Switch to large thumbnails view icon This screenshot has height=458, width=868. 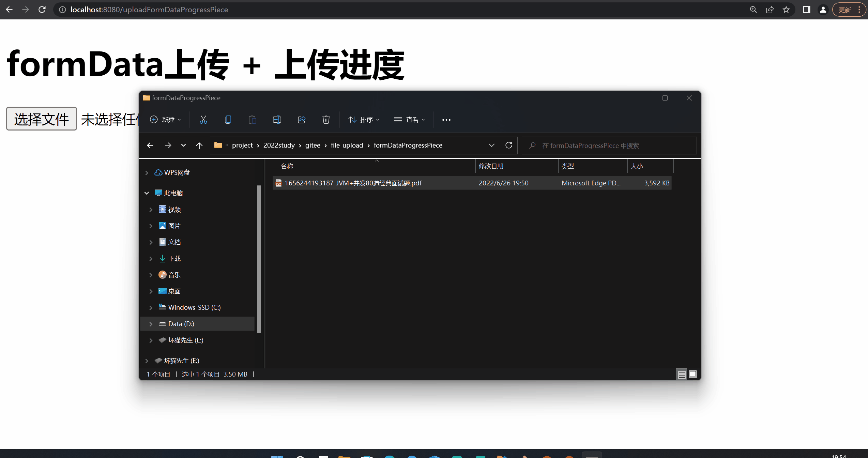click(693, 375)
